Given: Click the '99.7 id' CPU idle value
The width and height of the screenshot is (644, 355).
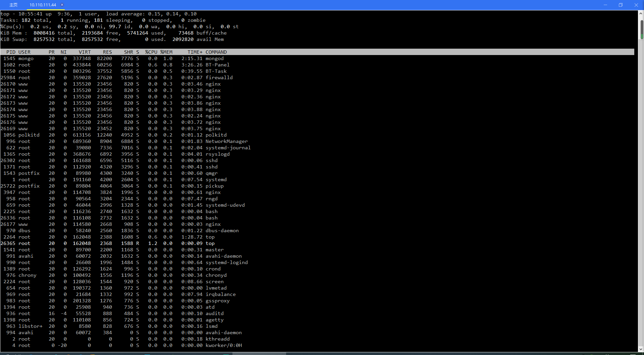Looking at the screenshot, I should point(120,27).
